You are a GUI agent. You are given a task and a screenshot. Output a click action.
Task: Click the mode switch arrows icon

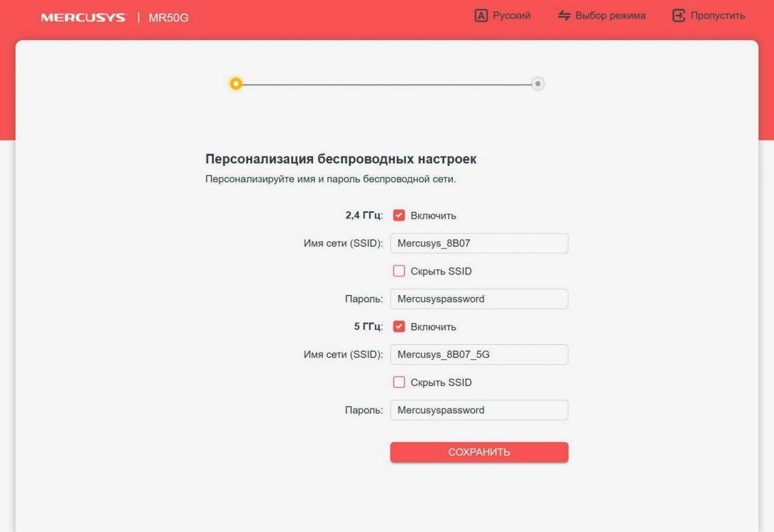click(x=564, y=16)
